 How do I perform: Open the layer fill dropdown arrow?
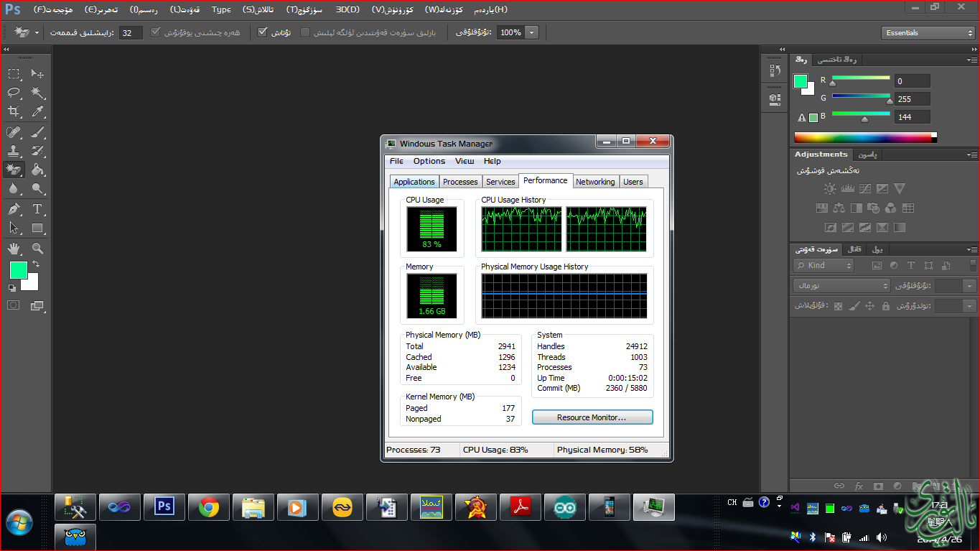970,306
